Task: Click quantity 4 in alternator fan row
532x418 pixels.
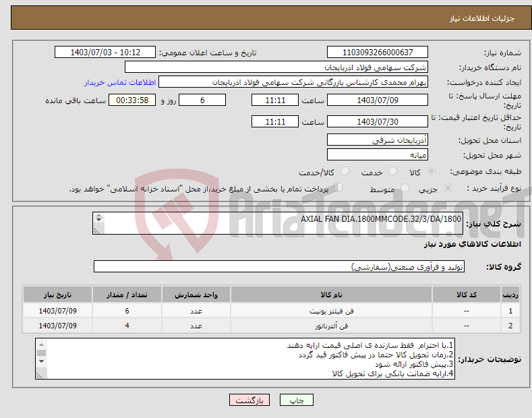Action: (127, 326)
